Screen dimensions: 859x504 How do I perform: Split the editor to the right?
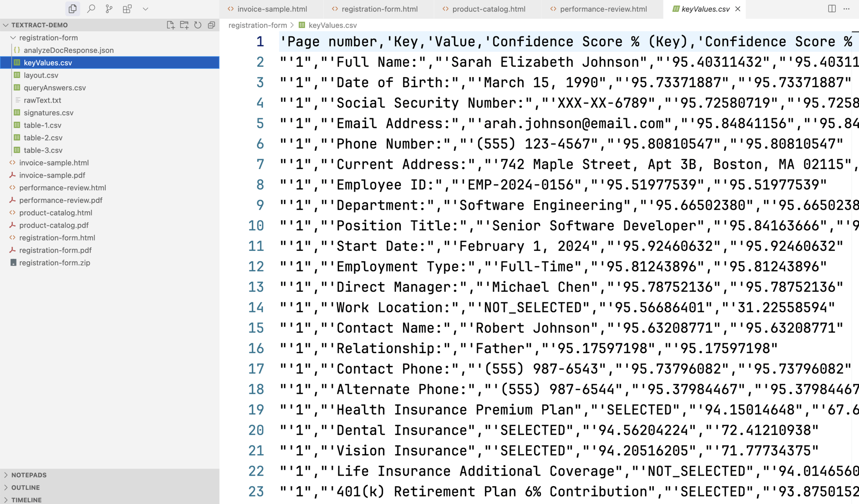[x=832, y=9]
